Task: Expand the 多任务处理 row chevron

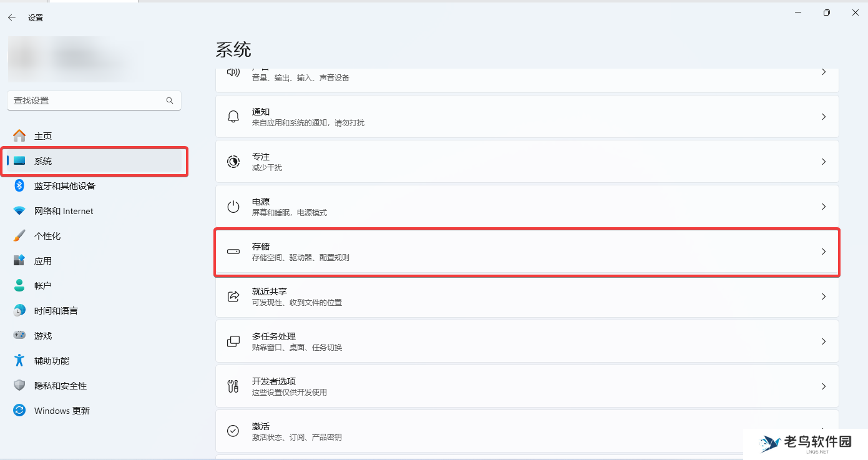Action: [x=824, y=341]
